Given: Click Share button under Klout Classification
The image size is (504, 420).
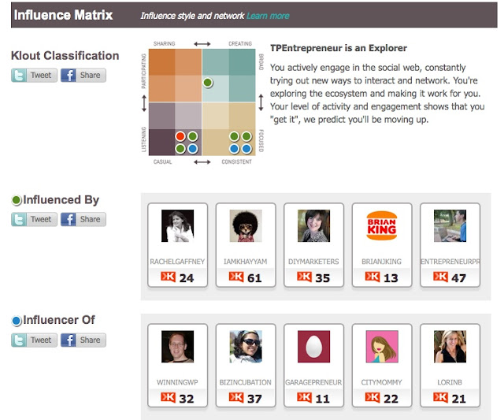Looking at the screenshot, I should (83, 76).
